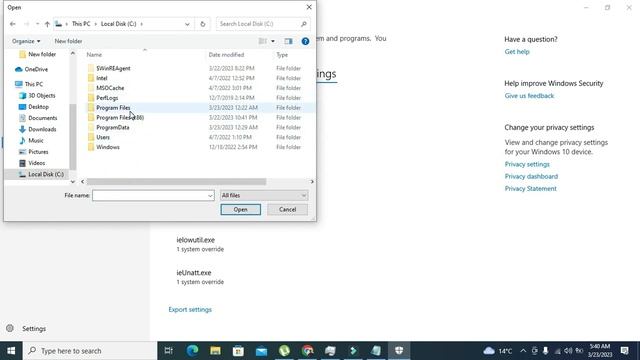Switch to Windows Security on the taskbar
The height and width of the screenshot is (360, 640).
click(x=399, y=351)
